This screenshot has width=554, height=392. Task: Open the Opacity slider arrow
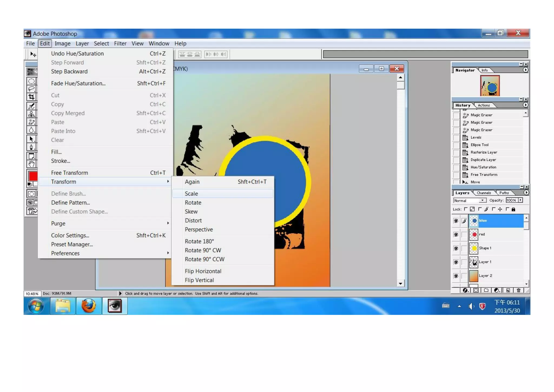(520, 200)
